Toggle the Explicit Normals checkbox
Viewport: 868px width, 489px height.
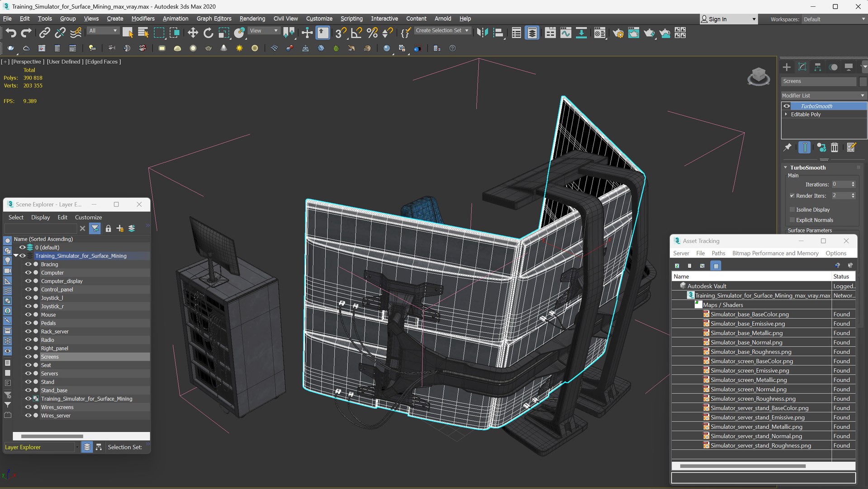pyautogui.click(x=792, y=220)
